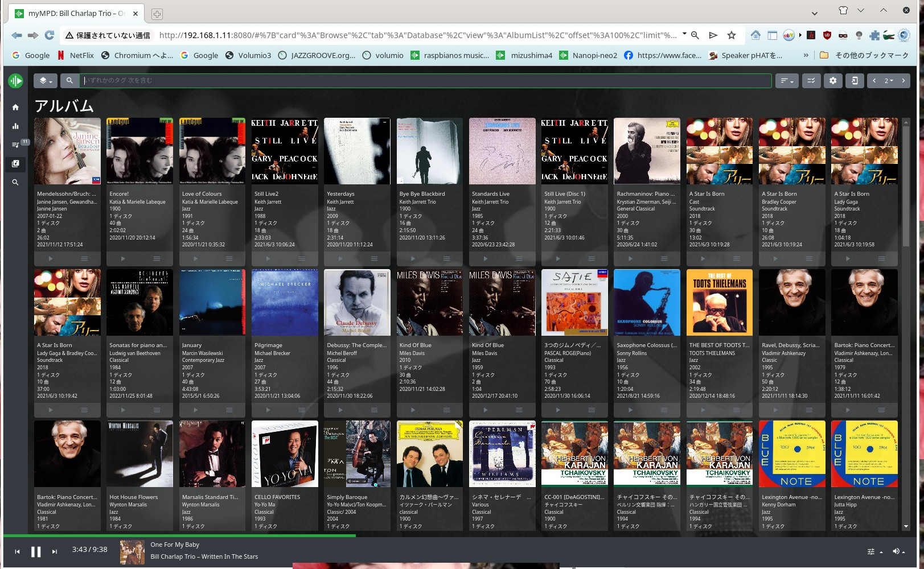Open the queue view with badge 11
Image resolution: width=924 pixels, height=569 pixels.
point(15,145)
